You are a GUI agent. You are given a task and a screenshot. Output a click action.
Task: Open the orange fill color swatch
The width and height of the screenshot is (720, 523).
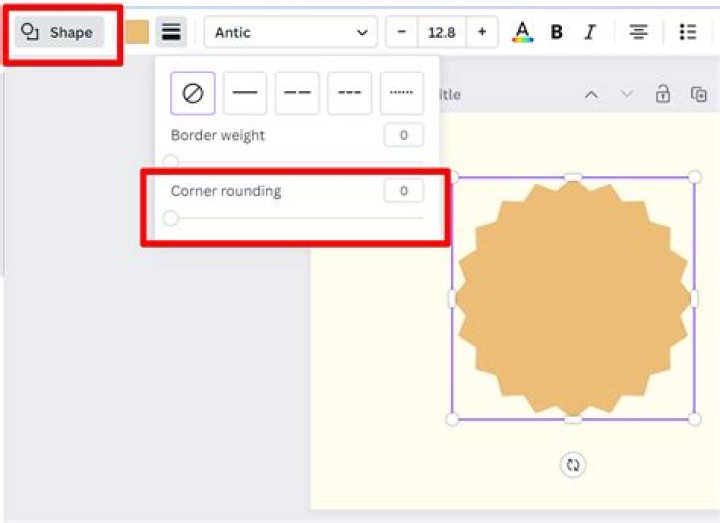[x=137, y=32]
